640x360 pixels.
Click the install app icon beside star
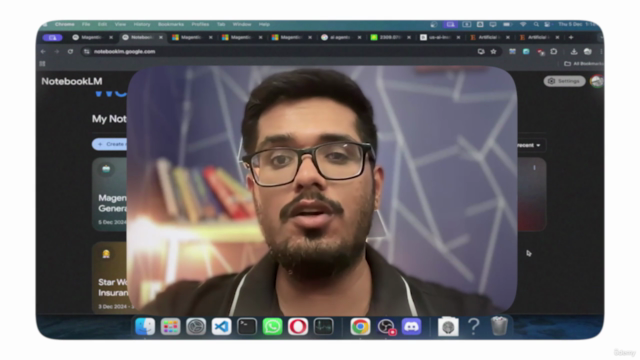click(x=481, y=51)
